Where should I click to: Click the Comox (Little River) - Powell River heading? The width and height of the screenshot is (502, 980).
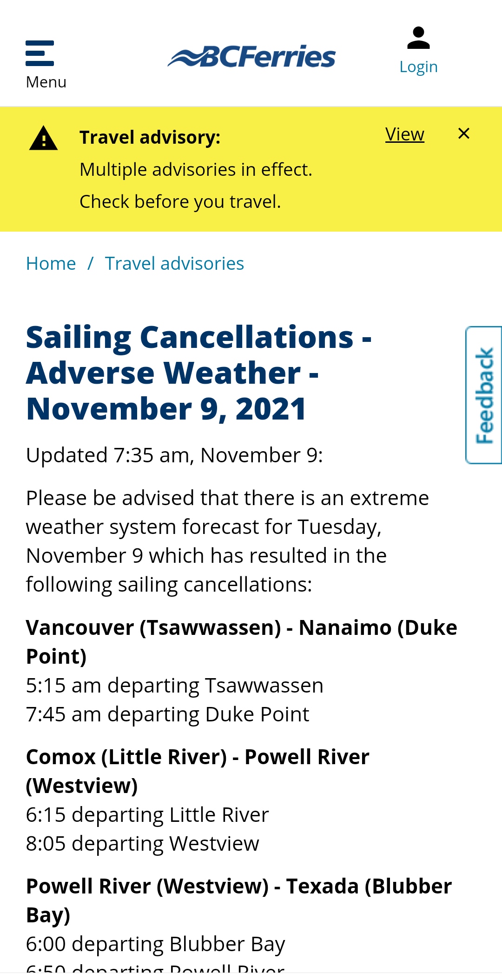[x=198, y=771]
